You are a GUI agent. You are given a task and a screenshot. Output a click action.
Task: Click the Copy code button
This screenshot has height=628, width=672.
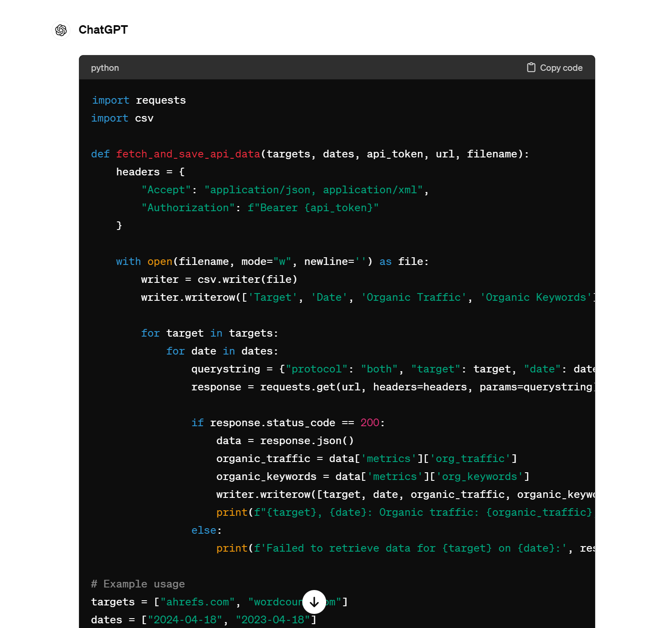[554, 68]
